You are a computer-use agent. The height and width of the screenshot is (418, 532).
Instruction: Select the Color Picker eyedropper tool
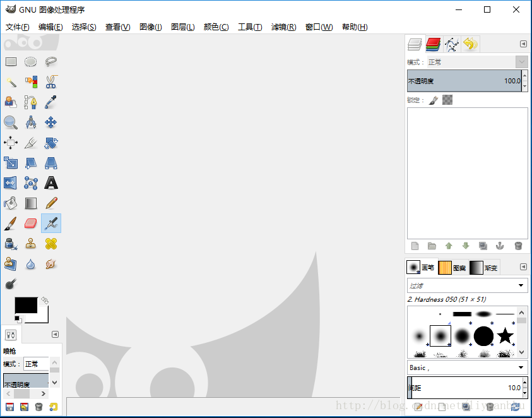pyautogui.click(x=51, y=102)
